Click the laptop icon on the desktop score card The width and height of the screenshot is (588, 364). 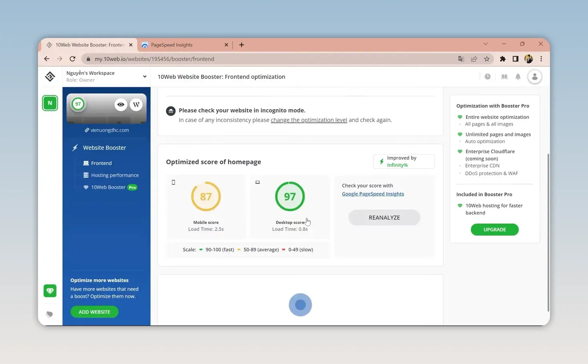[x=258, y=182]
